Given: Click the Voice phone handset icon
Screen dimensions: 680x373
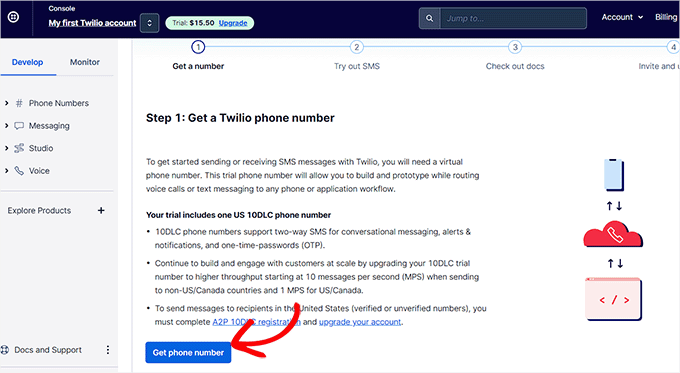Looking at the screenshot, I should tap(19, 171).
